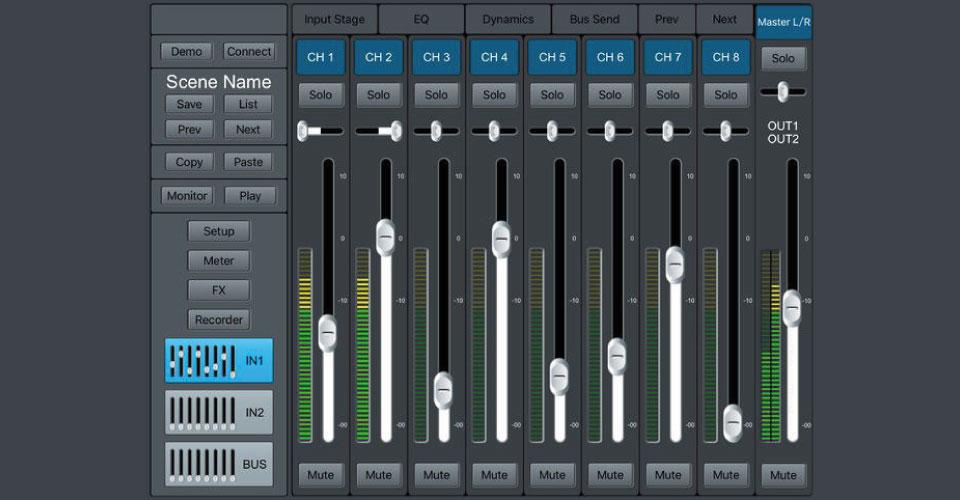Open the FX panel
Image resolution: width=960 pixels, height=500 pixels.
[218, 290]
